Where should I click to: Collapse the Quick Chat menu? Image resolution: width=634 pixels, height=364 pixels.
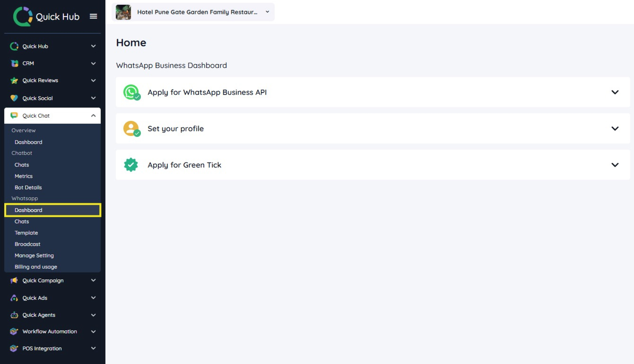pyautogui.click(x=93, y=115)
